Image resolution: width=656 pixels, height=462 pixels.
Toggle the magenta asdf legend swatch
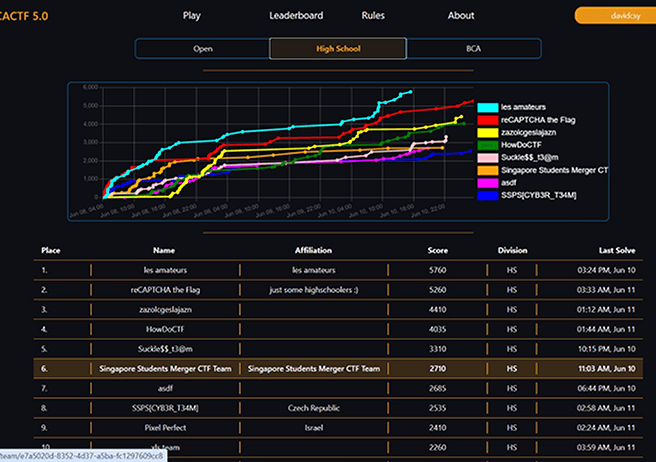click(488, 183)
